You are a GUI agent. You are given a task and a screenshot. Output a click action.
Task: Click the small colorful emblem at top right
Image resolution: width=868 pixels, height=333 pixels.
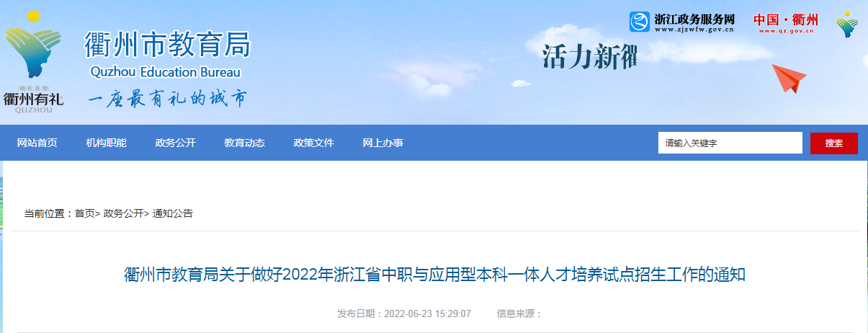tap(847, 25)
